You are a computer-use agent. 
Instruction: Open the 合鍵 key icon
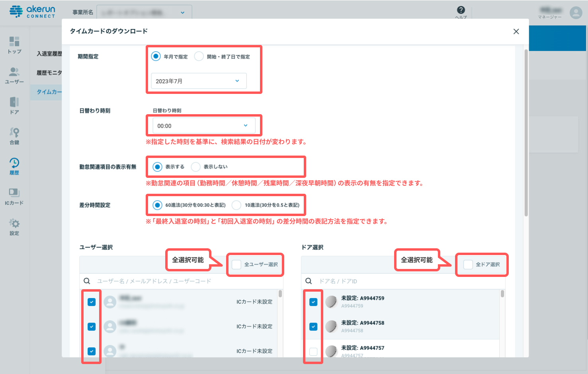pyautogui.click(x=14, y=132)
